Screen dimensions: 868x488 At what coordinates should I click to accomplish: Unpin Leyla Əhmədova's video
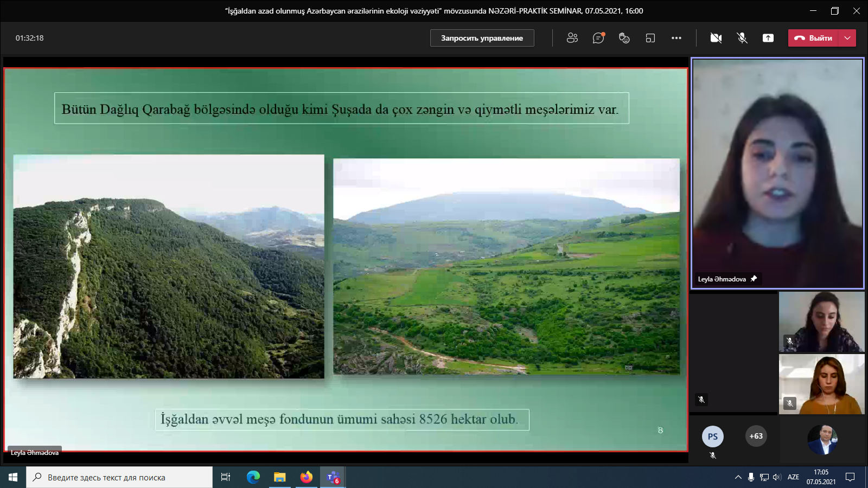click(754, 279)
